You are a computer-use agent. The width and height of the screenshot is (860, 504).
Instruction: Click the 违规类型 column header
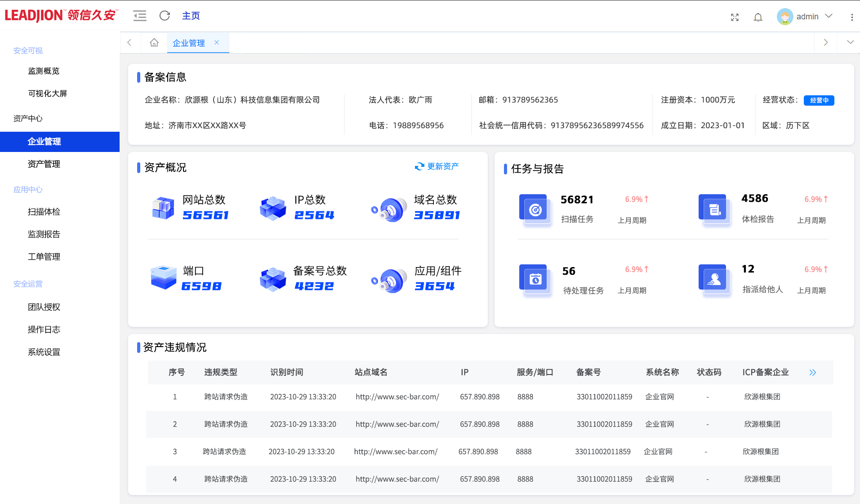[221, 372]
